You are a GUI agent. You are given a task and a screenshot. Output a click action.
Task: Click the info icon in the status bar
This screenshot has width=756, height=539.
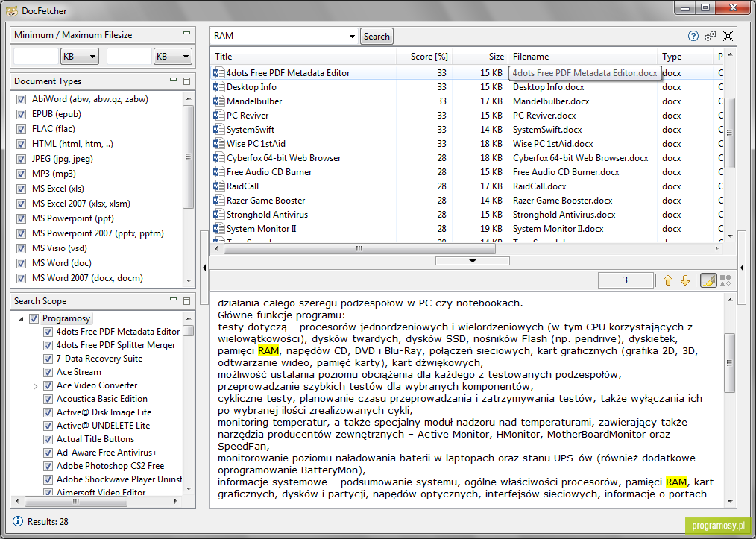click(x=18, y=521)
